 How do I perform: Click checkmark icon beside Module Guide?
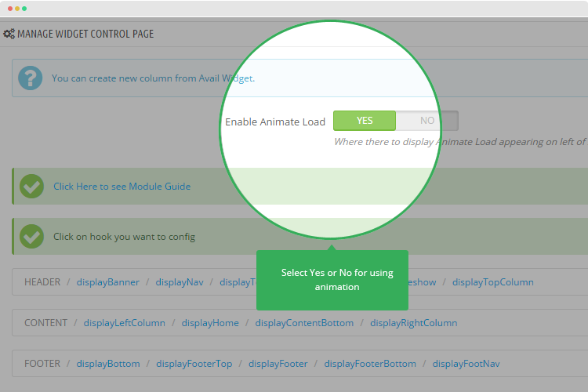click(x=31, y=187)
